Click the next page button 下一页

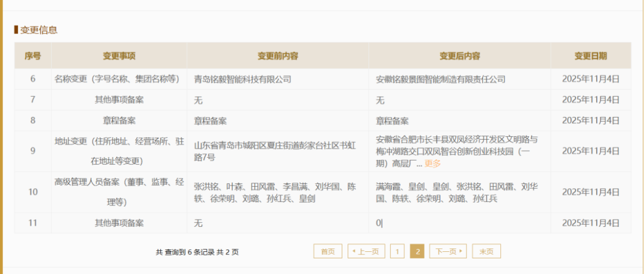(x=448, y=251)
